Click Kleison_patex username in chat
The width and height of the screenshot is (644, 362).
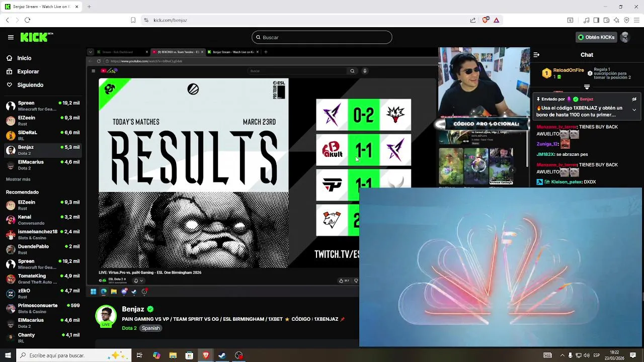coord(566,182)
